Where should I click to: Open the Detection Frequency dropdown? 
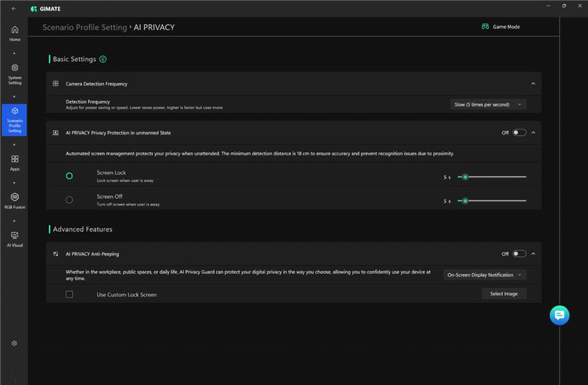click(488, 104)
